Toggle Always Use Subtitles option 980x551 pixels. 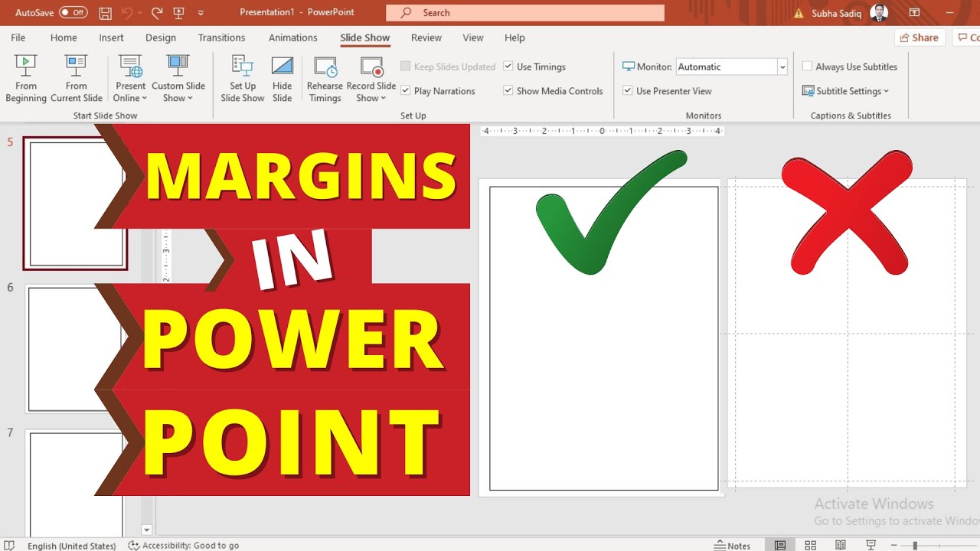[807, 67]
